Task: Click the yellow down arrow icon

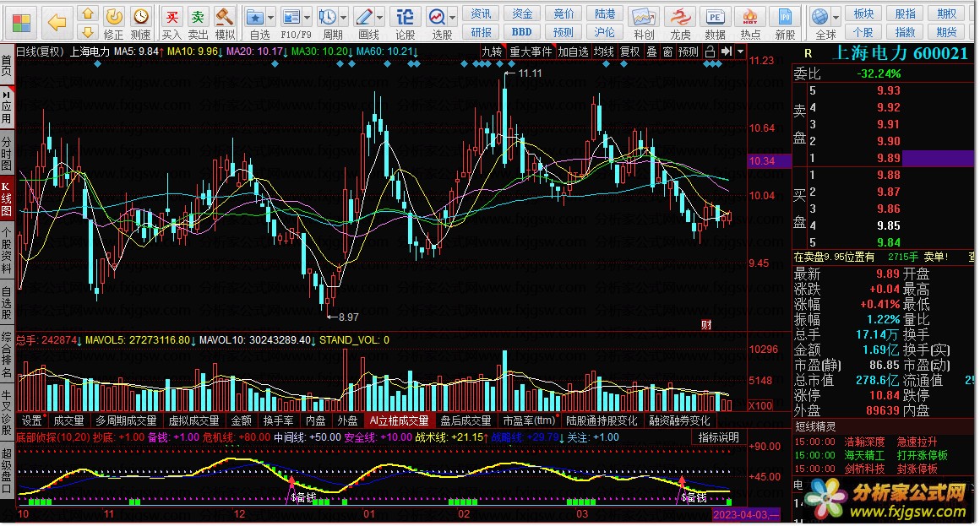Action: 88,31
